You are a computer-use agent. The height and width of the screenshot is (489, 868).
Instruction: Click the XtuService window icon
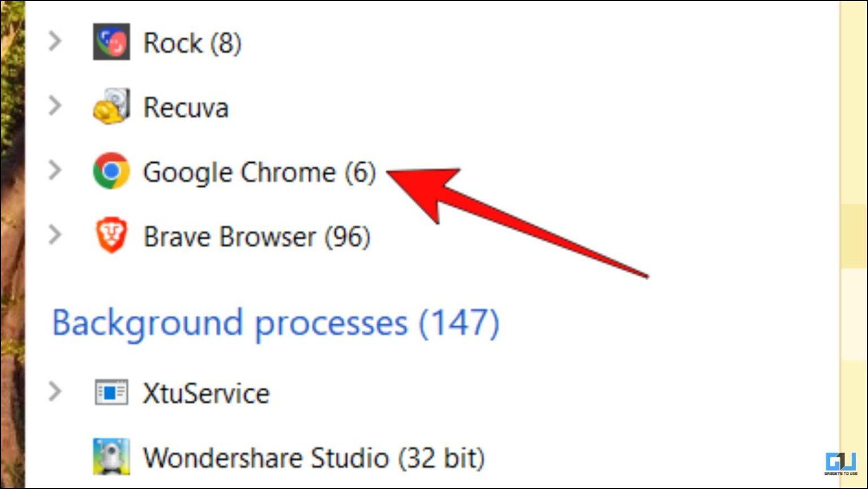tap(112, 391)
